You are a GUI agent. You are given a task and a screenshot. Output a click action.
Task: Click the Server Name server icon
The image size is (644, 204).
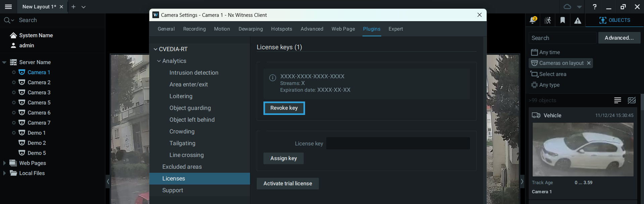13,62
